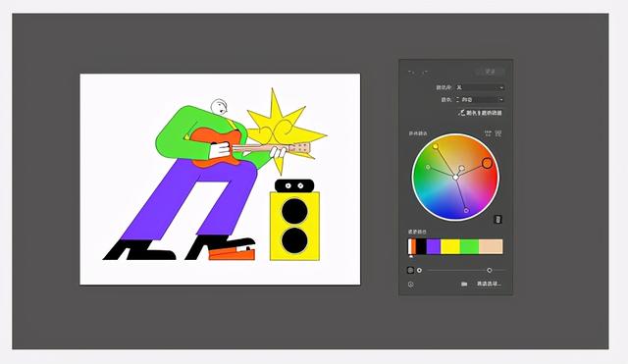Select the green handle on color wheel

pyautogui.click(x=428, y=167)
